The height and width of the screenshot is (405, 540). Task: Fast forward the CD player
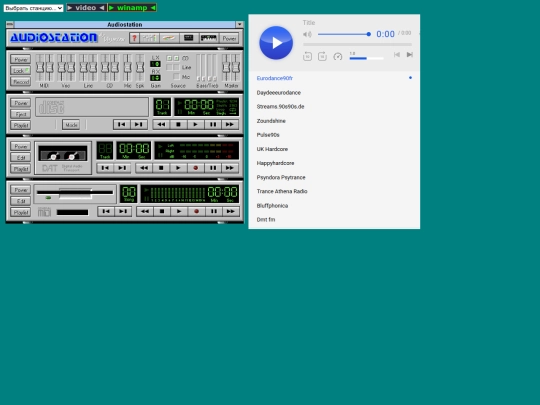[x=230, y=124]
